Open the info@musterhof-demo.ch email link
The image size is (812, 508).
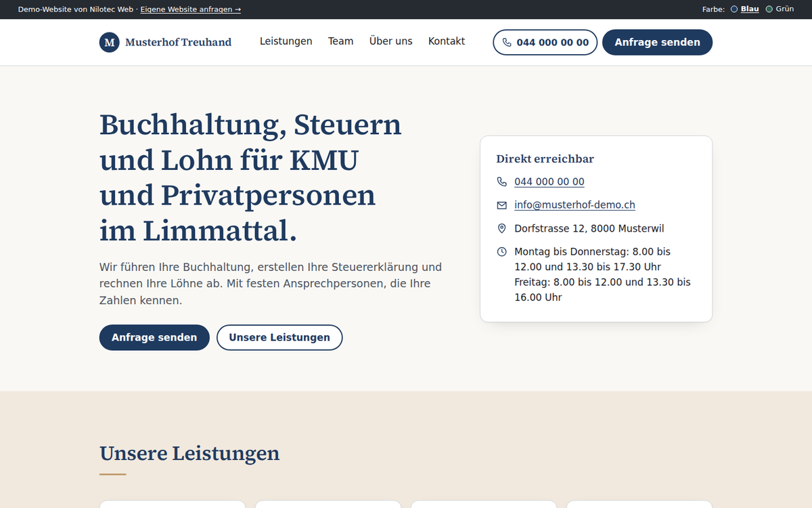574,205
